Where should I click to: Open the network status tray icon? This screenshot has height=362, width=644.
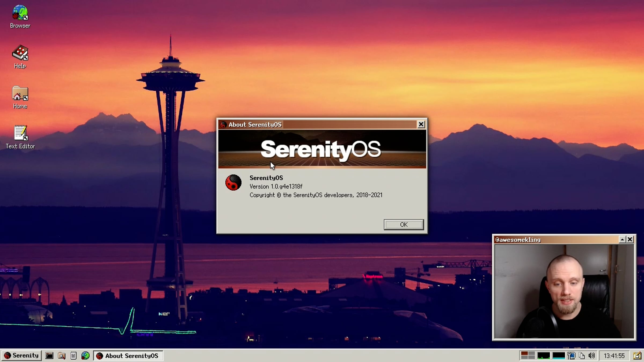click(571, 356)
